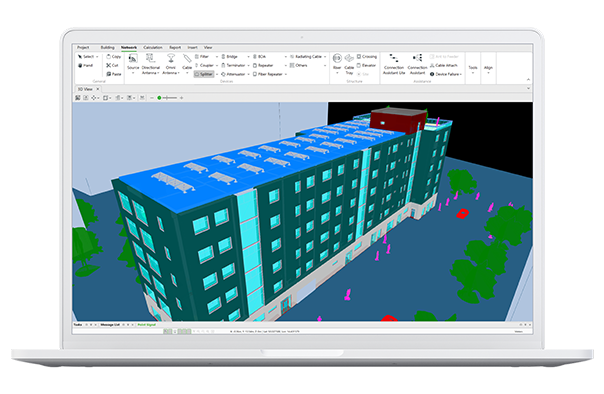Open the Point Signal panel
Viewport: 604px width, 394px height.
click(147, 325)
